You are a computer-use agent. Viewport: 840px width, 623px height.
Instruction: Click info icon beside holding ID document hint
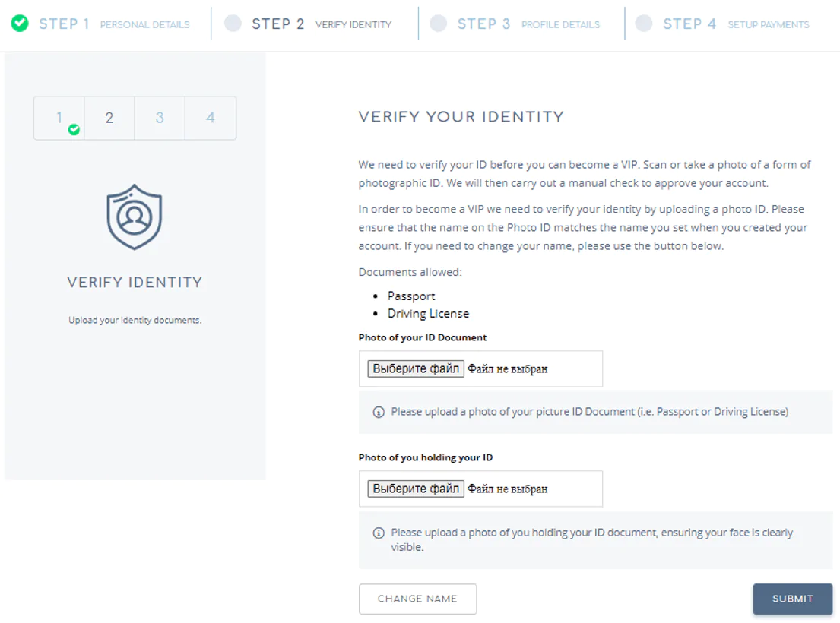point(379,533)
